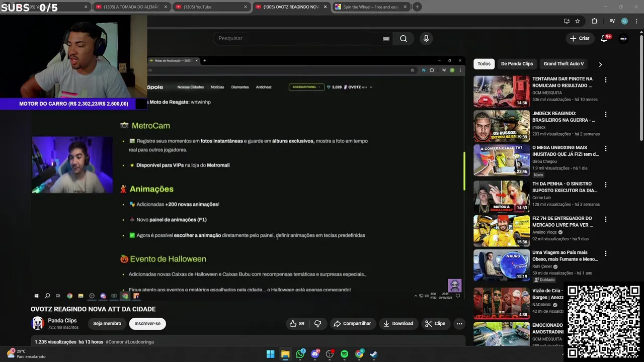The image size is (644, 362).
Task: Open JMDECK REAGINDO video thumbnail
Action: pyautogui.click(x=501, y=126)
